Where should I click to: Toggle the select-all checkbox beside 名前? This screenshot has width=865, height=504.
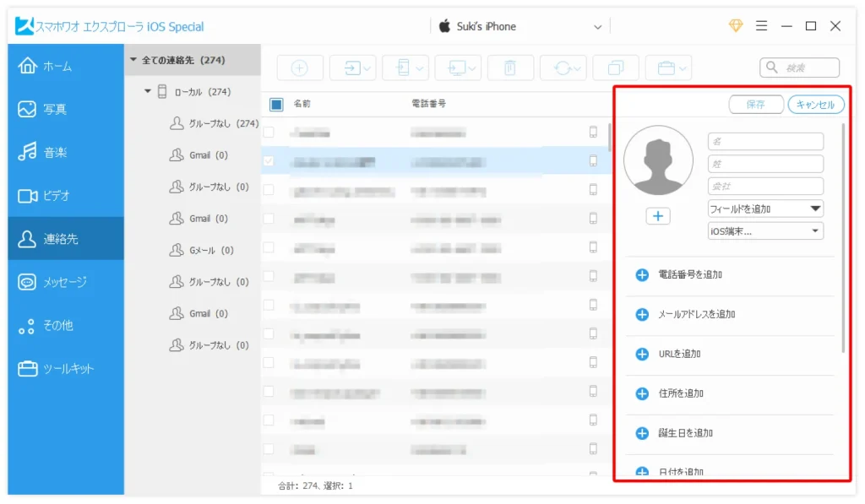coord(276,105)
